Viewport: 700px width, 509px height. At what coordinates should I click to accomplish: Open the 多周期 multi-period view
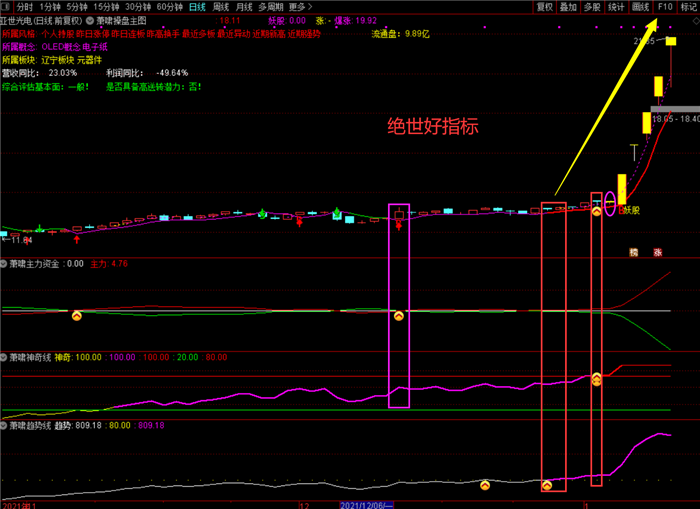pyautogui.click(x=271, y=7)
